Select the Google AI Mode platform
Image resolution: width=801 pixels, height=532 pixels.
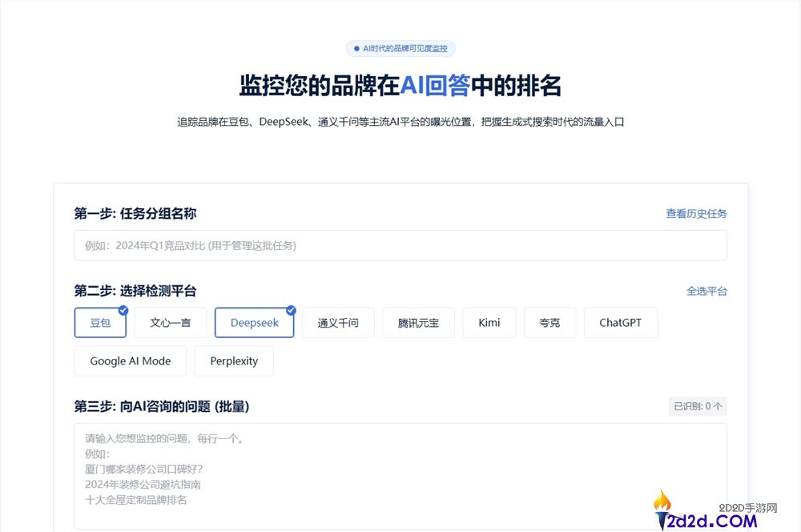131,361
